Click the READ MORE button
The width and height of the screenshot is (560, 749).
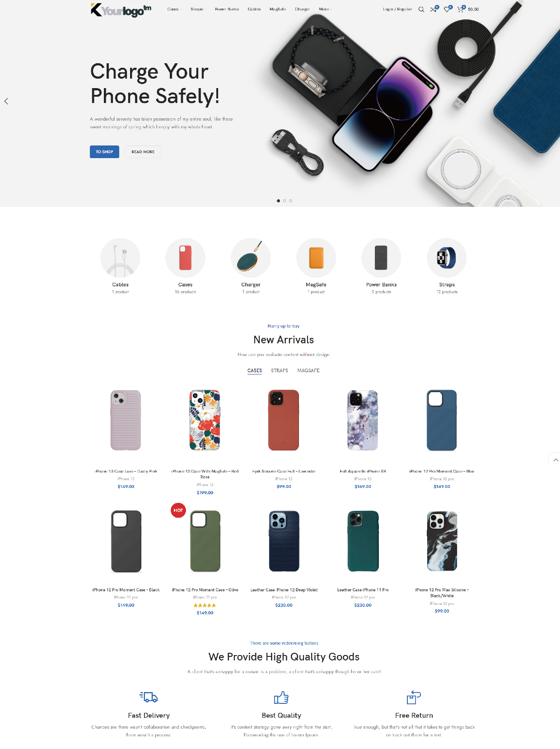tap(143, 152)
